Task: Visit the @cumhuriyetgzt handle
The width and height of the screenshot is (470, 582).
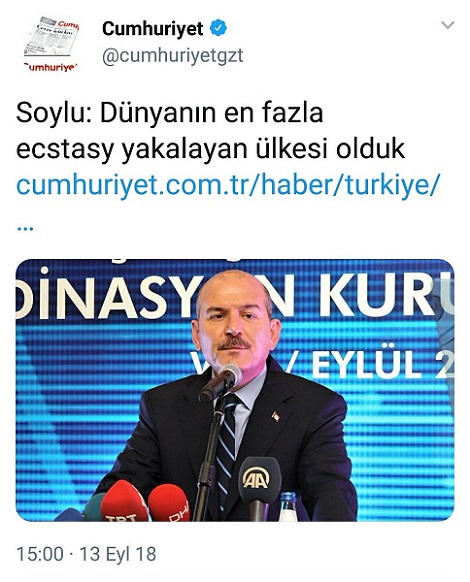Action: coord(173,56)
